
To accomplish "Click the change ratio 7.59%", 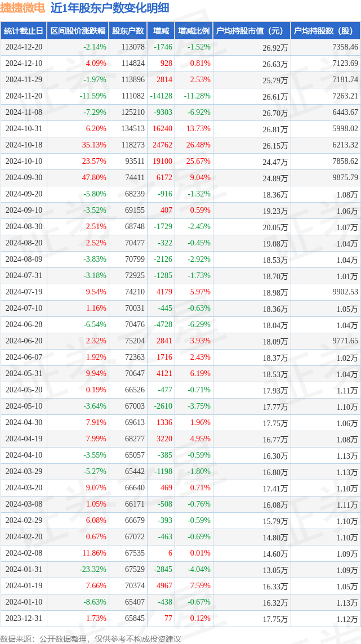I will coord(200,585).
